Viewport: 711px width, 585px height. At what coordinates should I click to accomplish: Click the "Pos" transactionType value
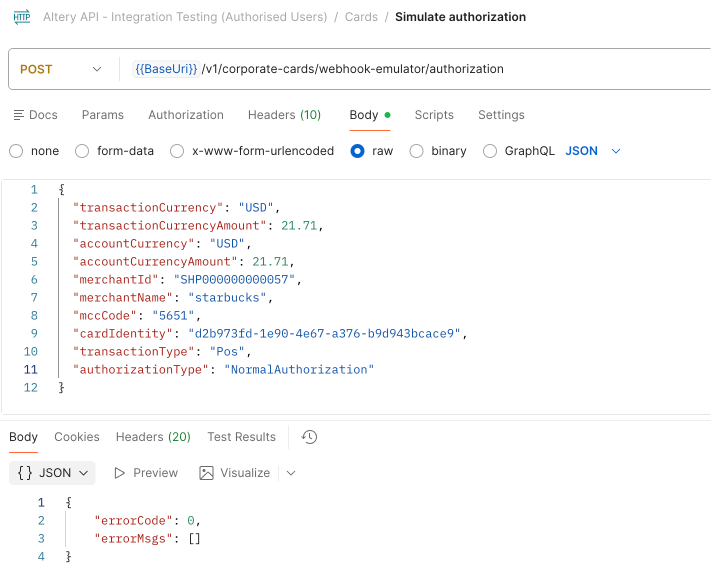pyautogui.click(x=227, y=352)
